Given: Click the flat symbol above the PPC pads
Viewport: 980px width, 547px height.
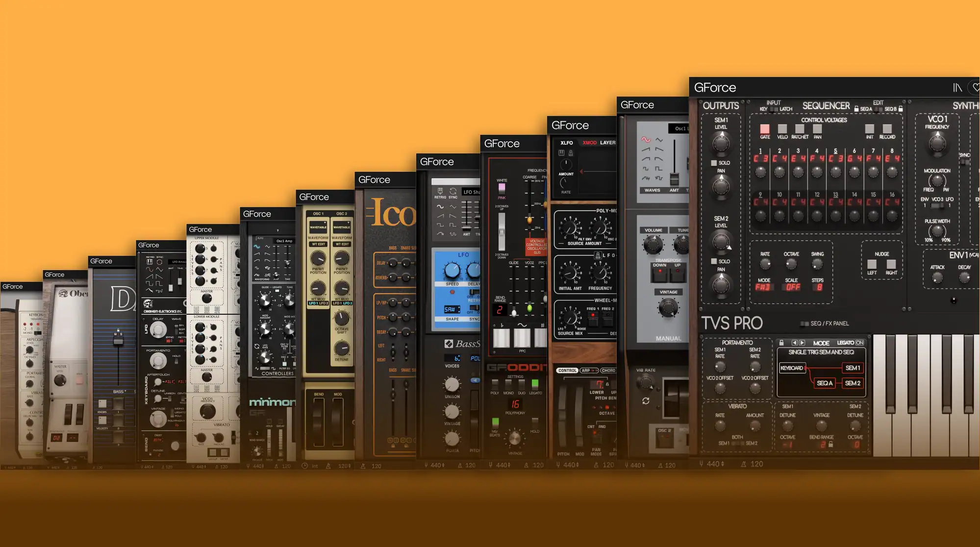Looking at the screenshot, I should pos(502,325).
